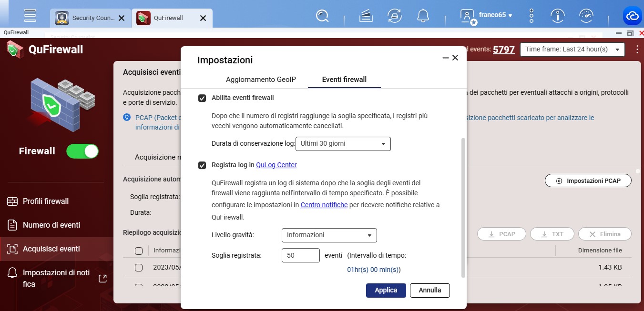The width and height of the screenshot is (644, 311).
Task: Select Profili firewall in sidebar
Action: [x=46, y=201]
